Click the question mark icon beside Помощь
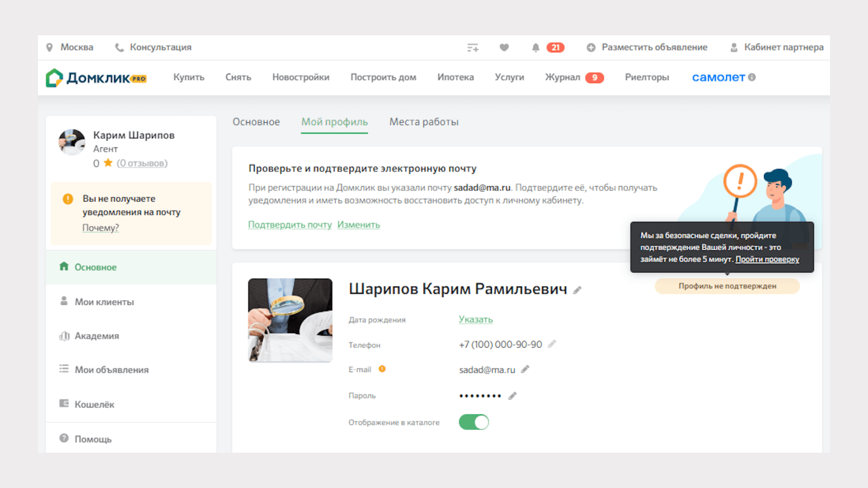The width and height of the screenshot is (868, 488). coord(64,438)
